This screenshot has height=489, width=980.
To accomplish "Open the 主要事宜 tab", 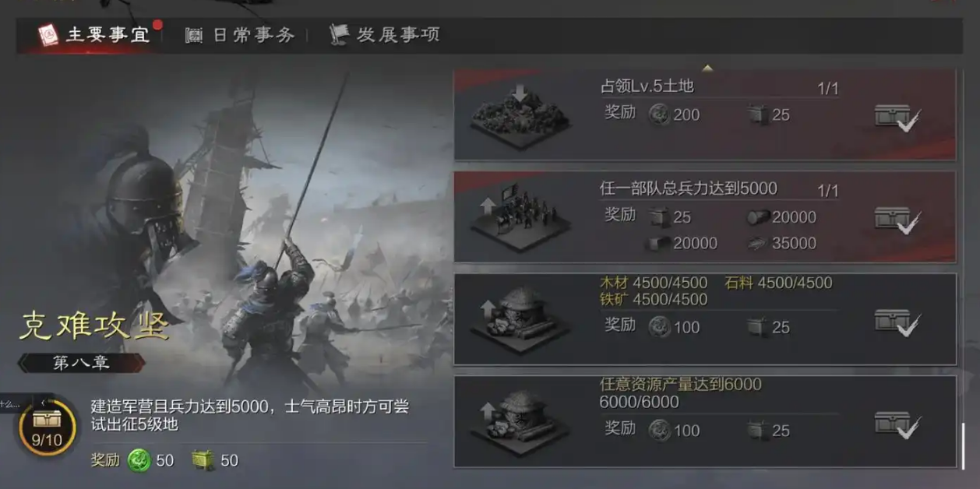I will pyautogui.click(x=93, y=35).
